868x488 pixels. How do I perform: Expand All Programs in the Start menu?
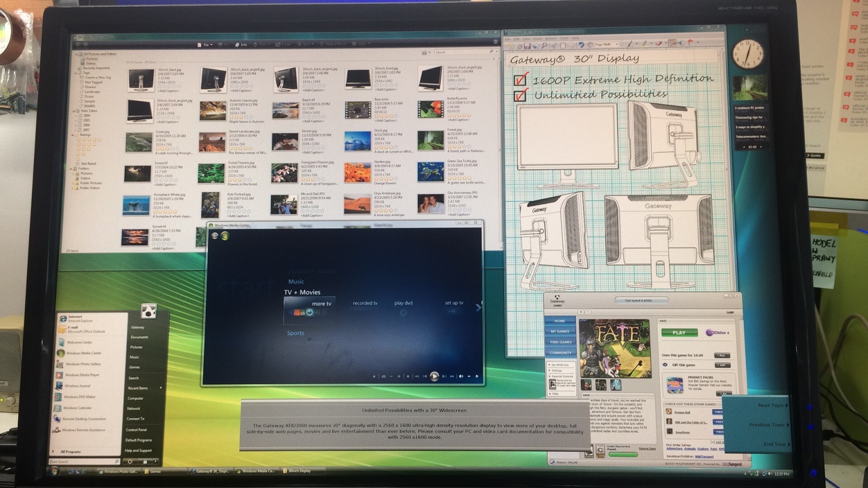tap(67, 452)
